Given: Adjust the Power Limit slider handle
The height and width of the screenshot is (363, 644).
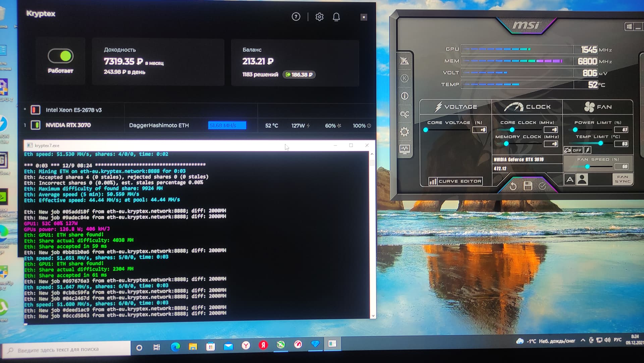Looking at the screenshot, I should tap(575, 130).
